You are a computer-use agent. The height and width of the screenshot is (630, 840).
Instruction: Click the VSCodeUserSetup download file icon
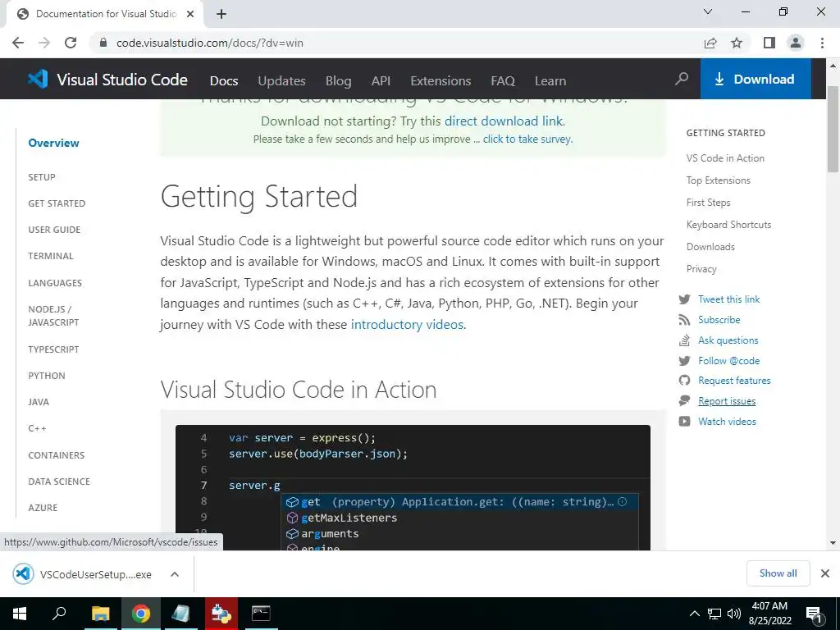click(23, 574)
